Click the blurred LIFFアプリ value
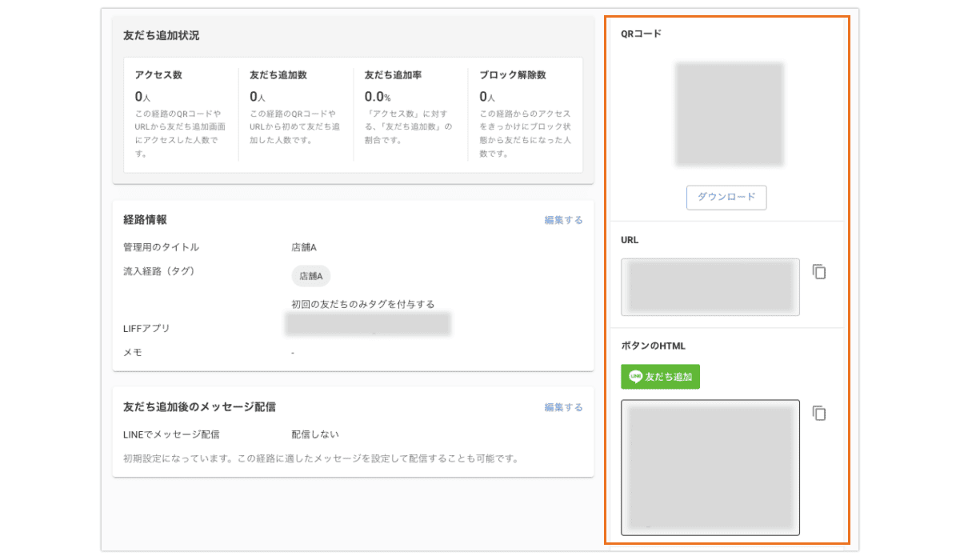Viewport: 960px width, 560px height. [x=368, y=324]
